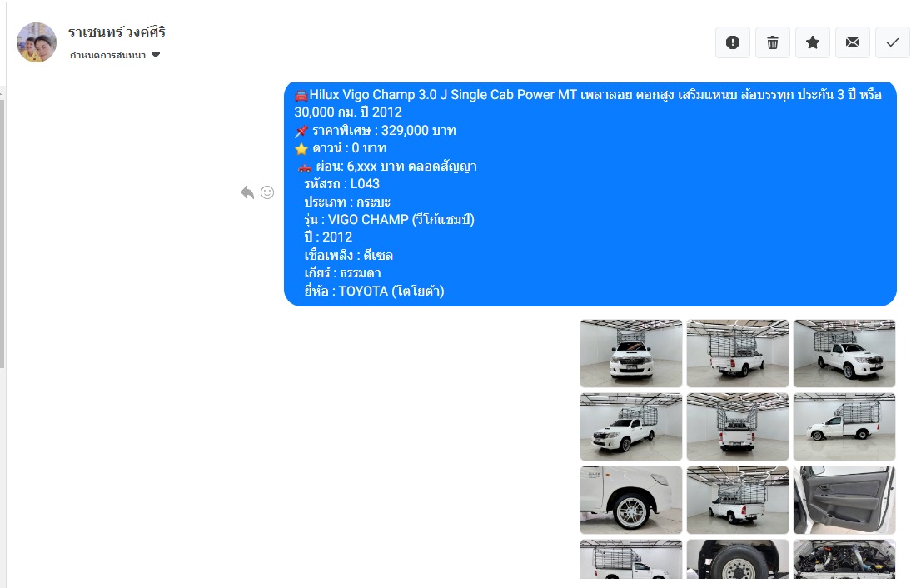921x588 pixels.
Task: Open the straight rear-view truck photo
Action: [x=738, y=427]
